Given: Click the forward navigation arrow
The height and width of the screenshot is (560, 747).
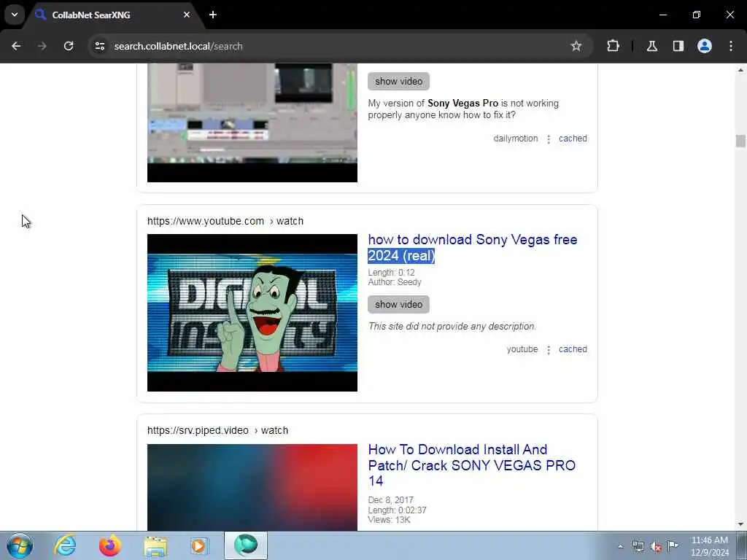Looking at the screenshot, I should 42,46.
